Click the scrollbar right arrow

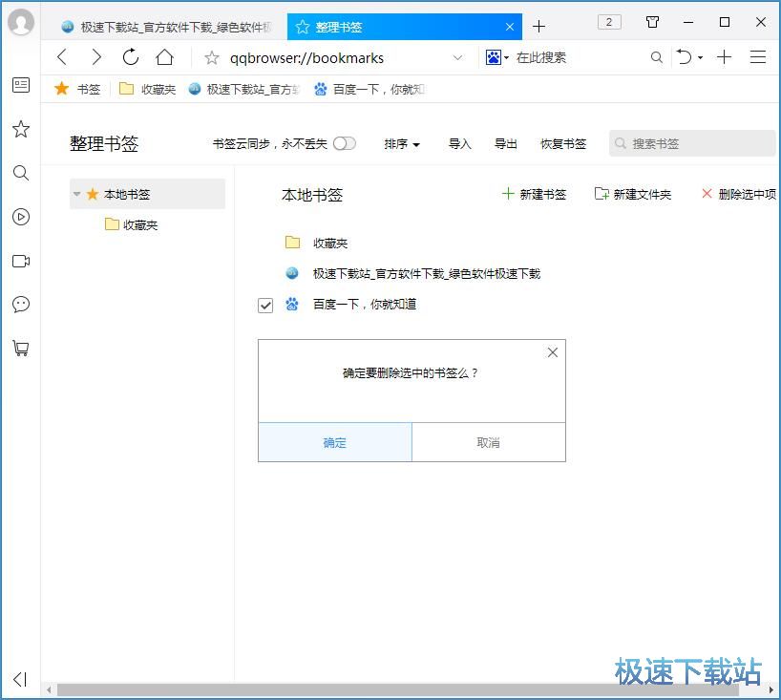tap(770, 690)
